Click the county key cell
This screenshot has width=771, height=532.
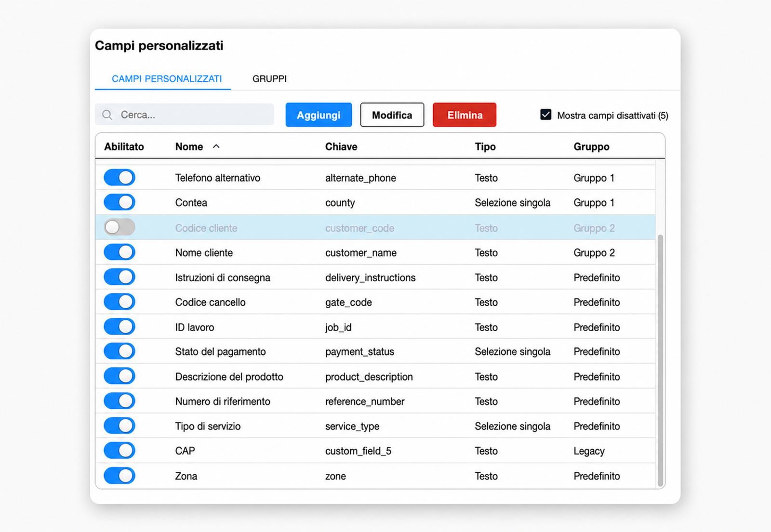tap(340, 203)
